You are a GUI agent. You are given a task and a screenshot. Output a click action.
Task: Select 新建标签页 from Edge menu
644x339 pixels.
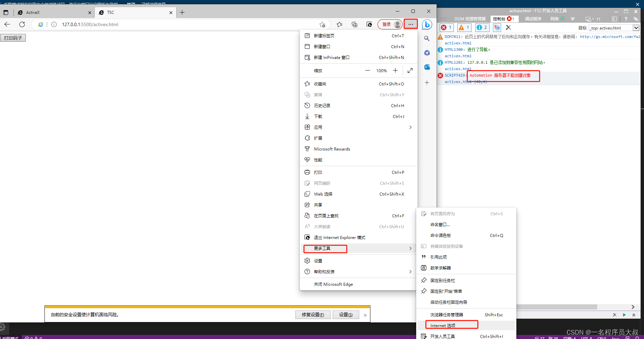[x=358, y=36]
